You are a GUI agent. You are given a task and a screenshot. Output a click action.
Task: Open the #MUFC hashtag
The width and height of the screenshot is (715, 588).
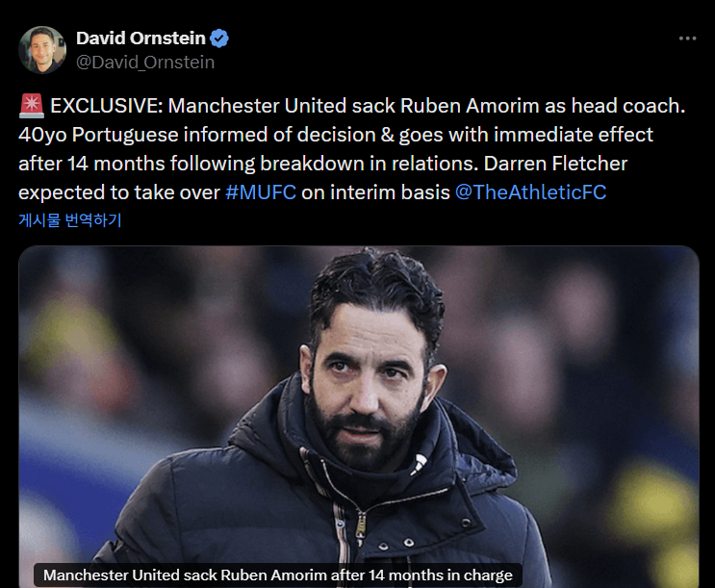(261, 192)
